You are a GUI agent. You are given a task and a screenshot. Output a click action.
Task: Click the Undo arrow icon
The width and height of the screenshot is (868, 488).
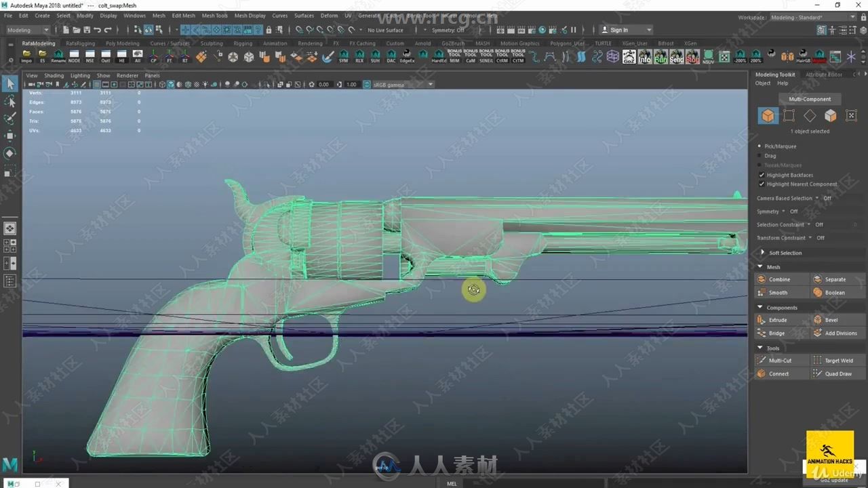click(x=97, y=30)
